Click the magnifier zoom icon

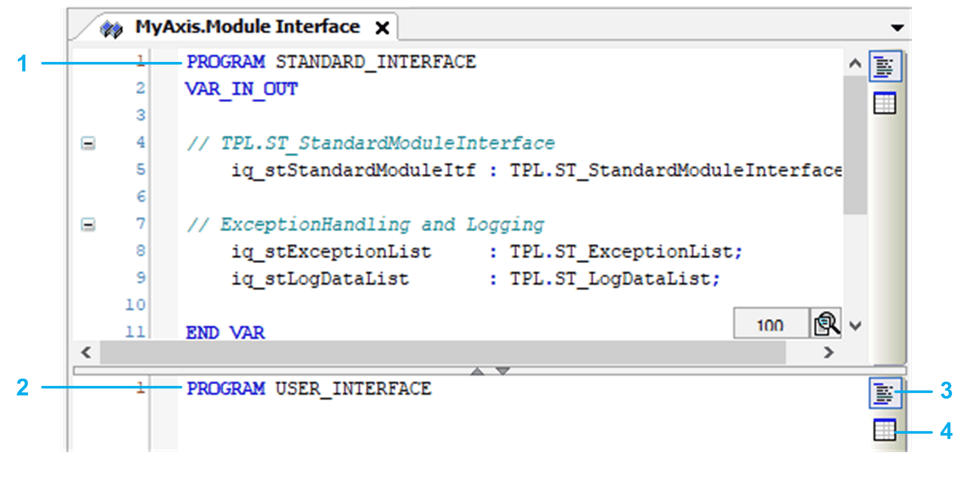coord(825,324)
